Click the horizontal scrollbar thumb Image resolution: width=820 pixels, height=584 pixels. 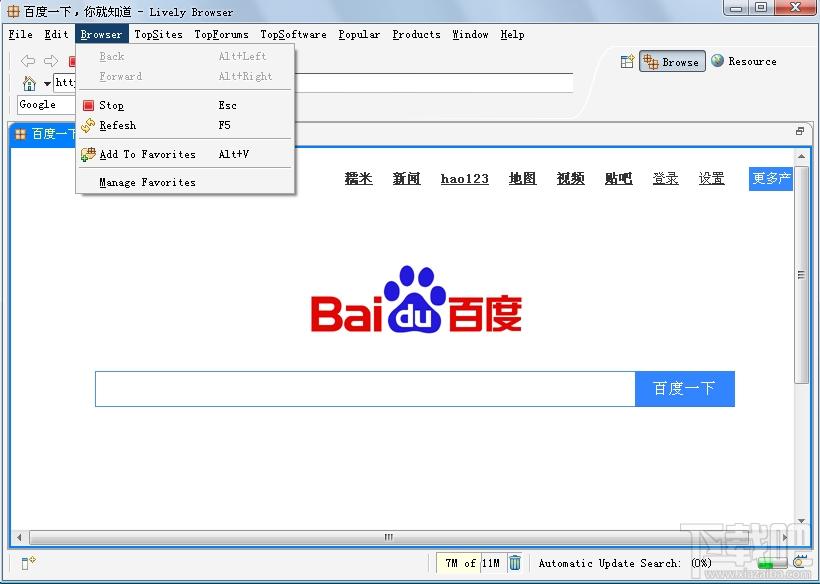(388, 537)
